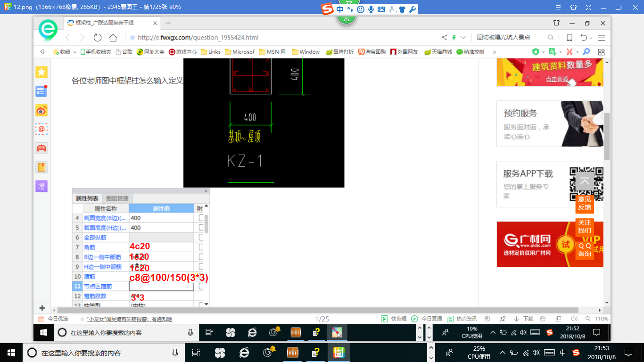Screen dimensions: 644x362
Task: Click Task View on the 21:53 taskbar
Action: point(196,352)
